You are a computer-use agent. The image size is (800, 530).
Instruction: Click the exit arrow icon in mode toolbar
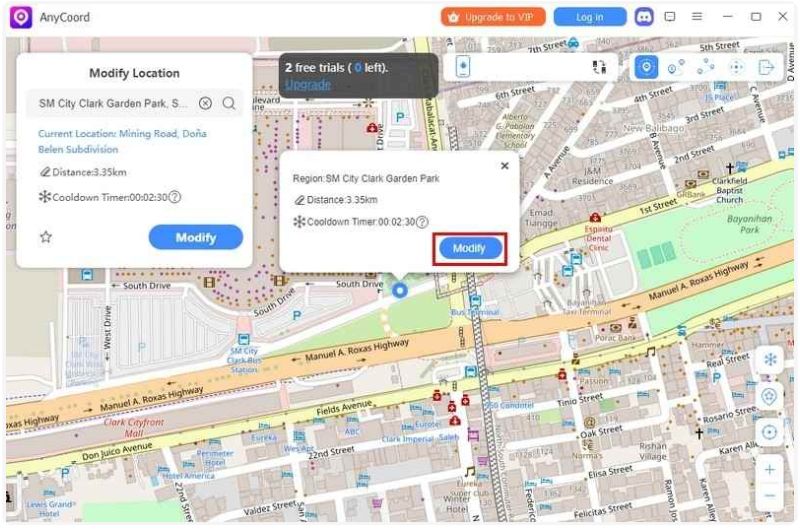coord(767,67)
